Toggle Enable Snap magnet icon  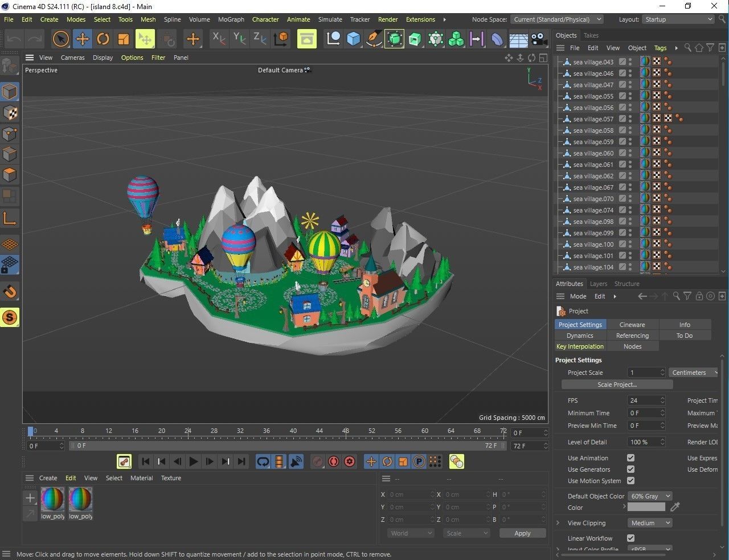click(10, 292)
